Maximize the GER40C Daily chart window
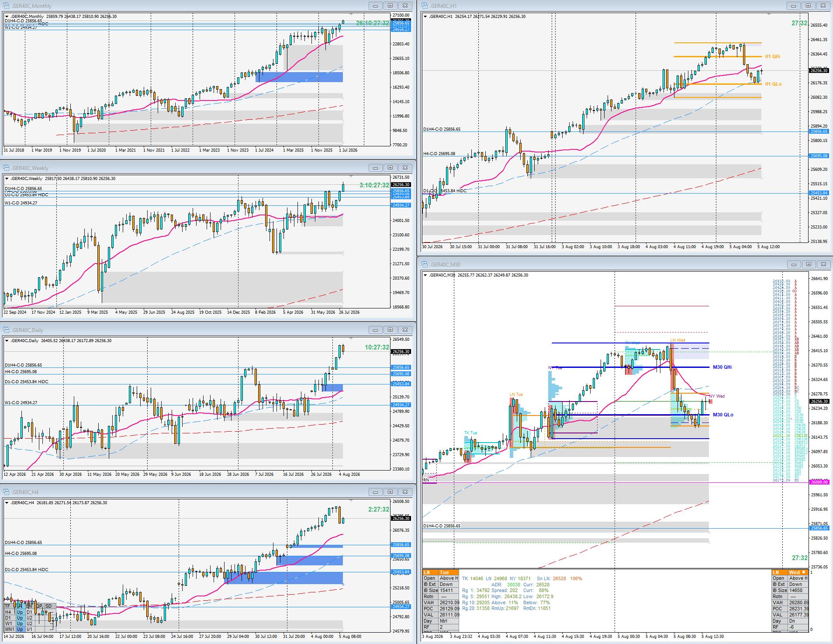Image resolution: width=833 pixels, height=644 pixels. [x=390, y=330]
